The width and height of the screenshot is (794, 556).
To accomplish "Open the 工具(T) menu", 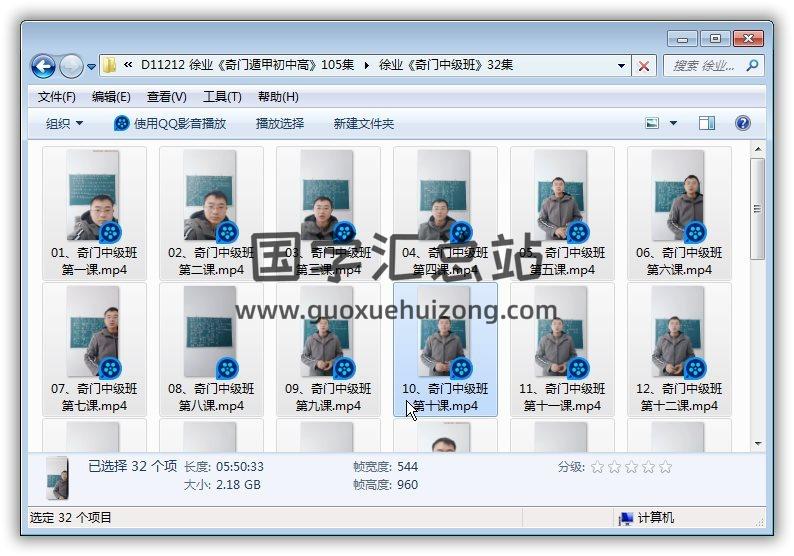I will [222, 97].
